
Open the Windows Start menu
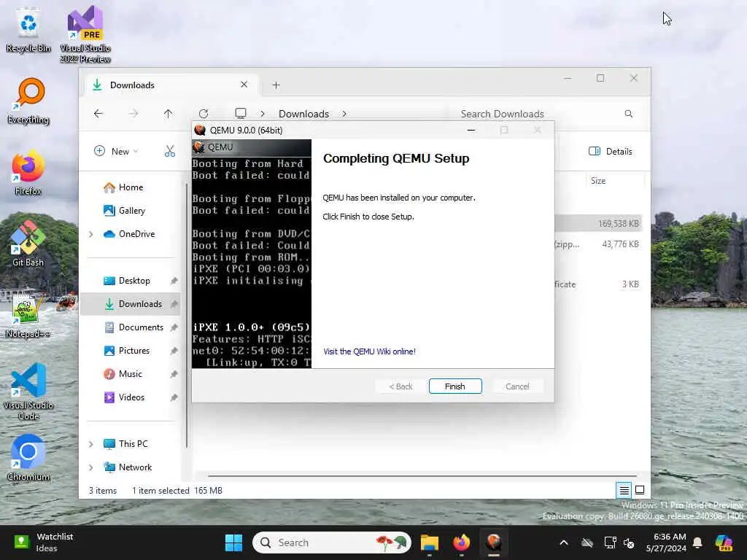click(233, 542)
